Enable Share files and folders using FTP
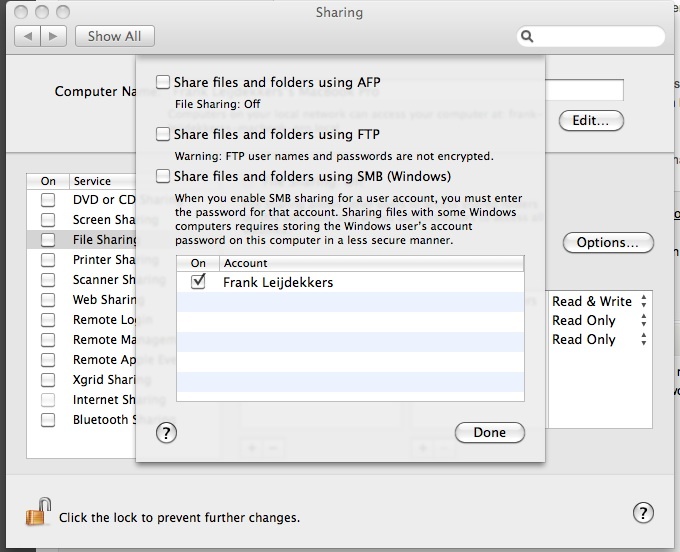The width and height of the screenshot is (680, 552). click(x=163, y=134)
